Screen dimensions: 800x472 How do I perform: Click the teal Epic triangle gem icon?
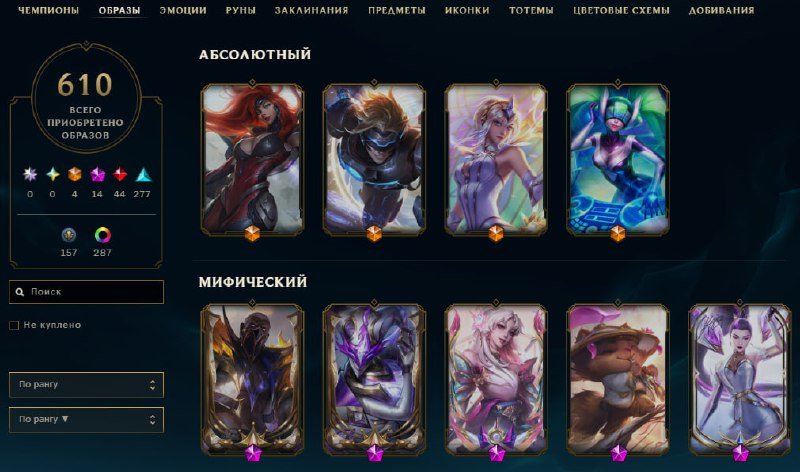[143, 175]
